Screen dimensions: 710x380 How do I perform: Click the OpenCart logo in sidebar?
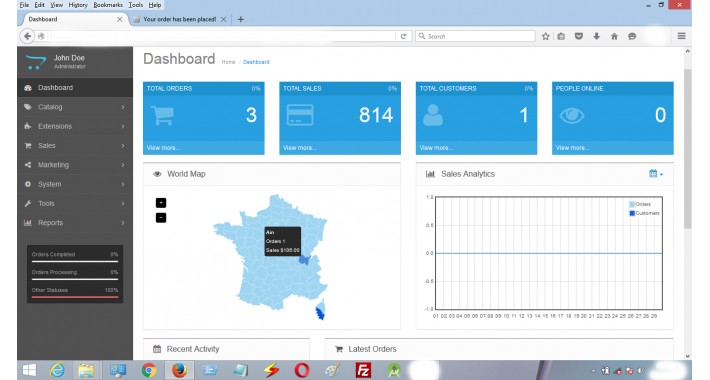click(36, 62)
